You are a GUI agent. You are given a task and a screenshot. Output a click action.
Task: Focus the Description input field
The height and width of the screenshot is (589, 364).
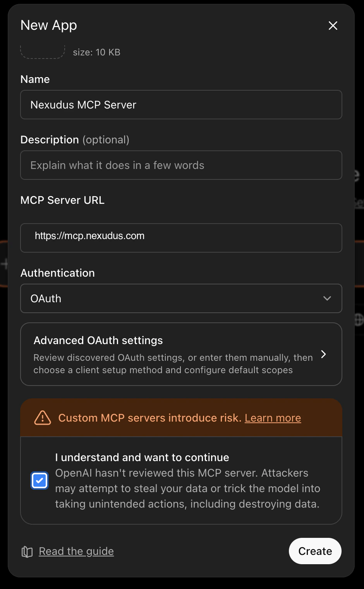pyautogui.click(x=181, y=165)
